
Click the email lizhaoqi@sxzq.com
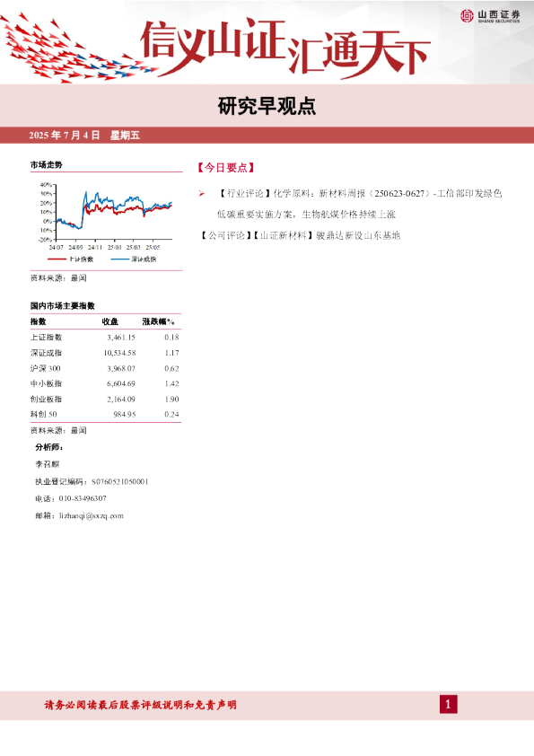point(92,515)
